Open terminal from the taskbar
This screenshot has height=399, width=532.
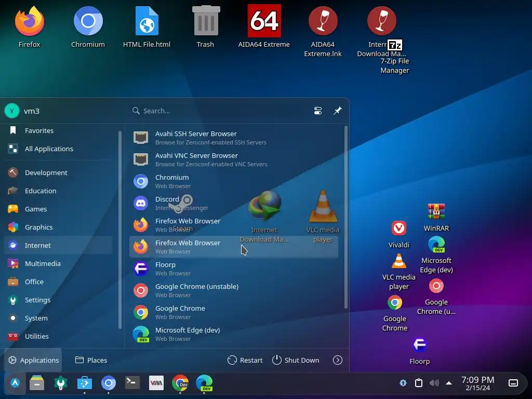click(x=132, y=383)
